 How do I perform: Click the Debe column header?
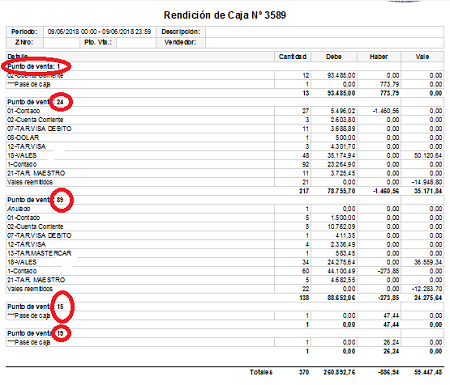(x=334, y=57)
